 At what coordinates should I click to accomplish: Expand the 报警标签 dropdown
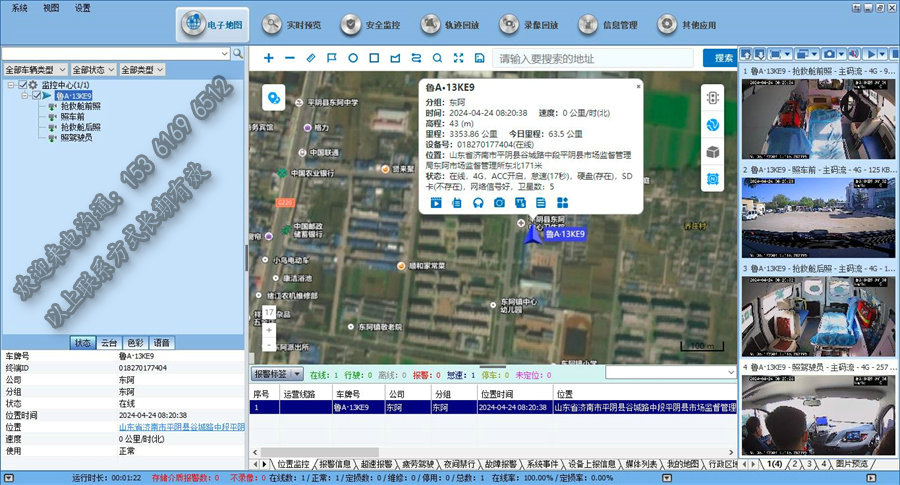tap(276, 373)
